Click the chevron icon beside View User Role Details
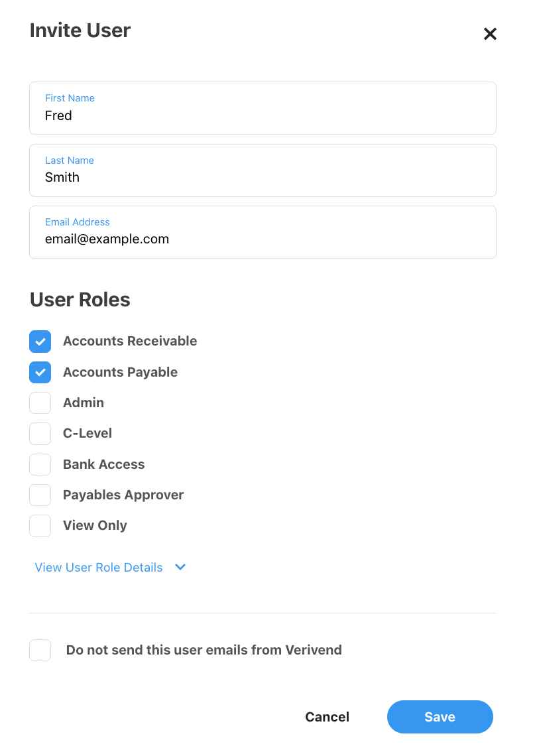The width and height of the screenshot is (537, 756). click(180, 567)
